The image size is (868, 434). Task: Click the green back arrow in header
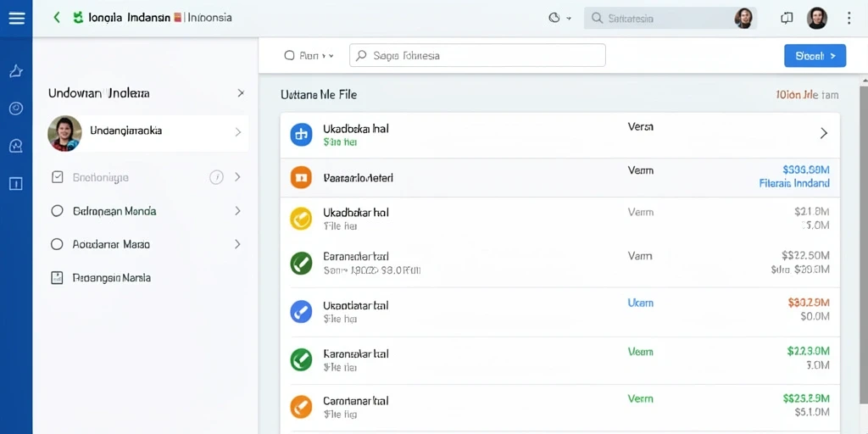pos(57,18)
